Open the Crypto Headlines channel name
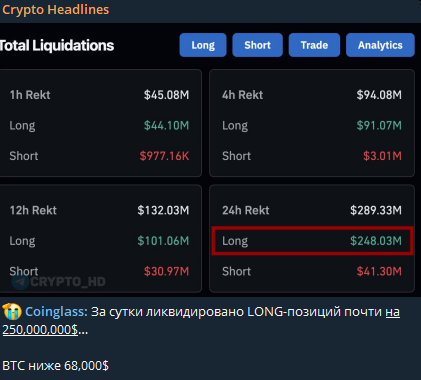This screenshot has width=421, height=380. click(56, 10)
